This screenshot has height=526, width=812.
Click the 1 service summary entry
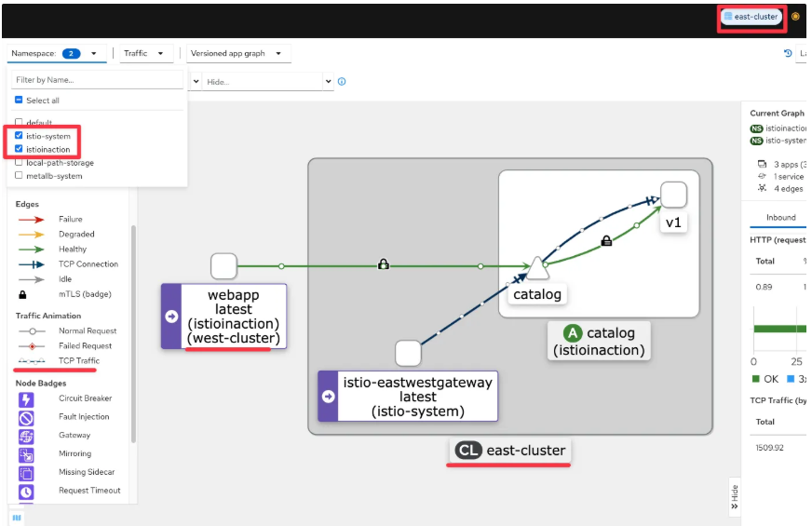point(781,177)
